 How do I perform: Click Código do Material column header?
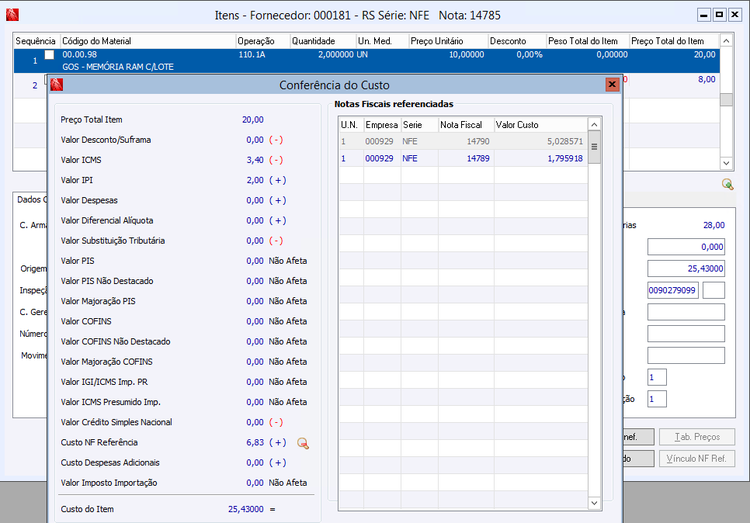click(147, 41)
